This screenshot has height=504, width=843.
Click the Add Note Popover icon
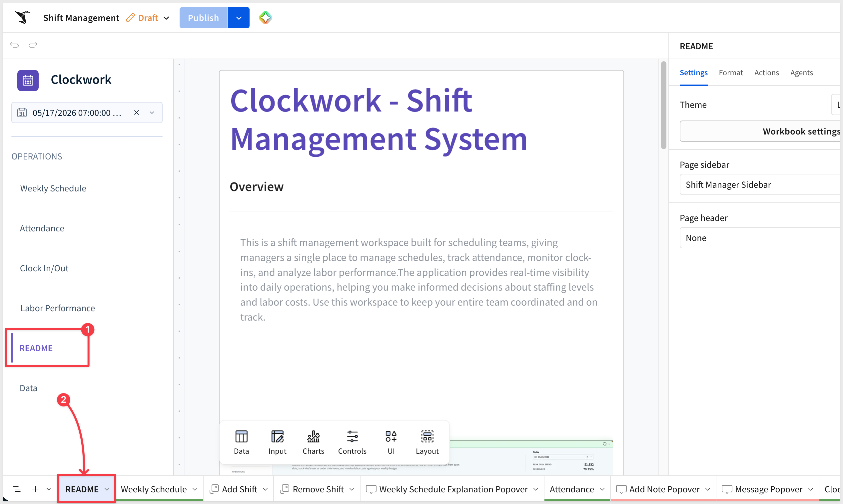pos(621,489)
